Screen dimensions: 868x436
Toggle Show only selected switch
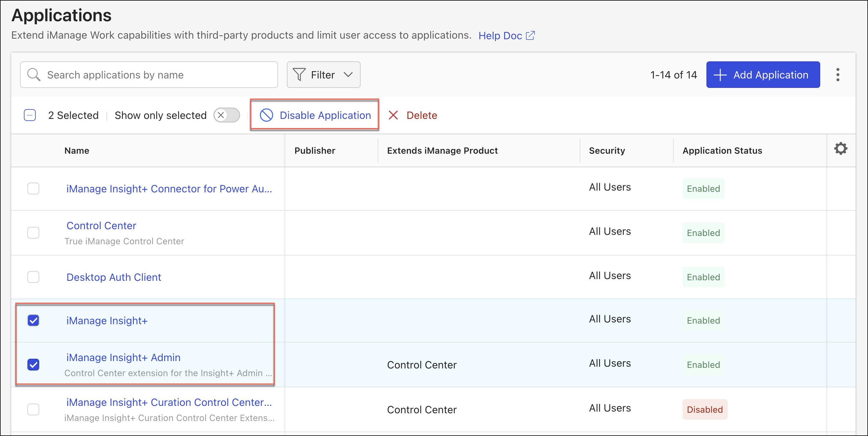(227, 115)
